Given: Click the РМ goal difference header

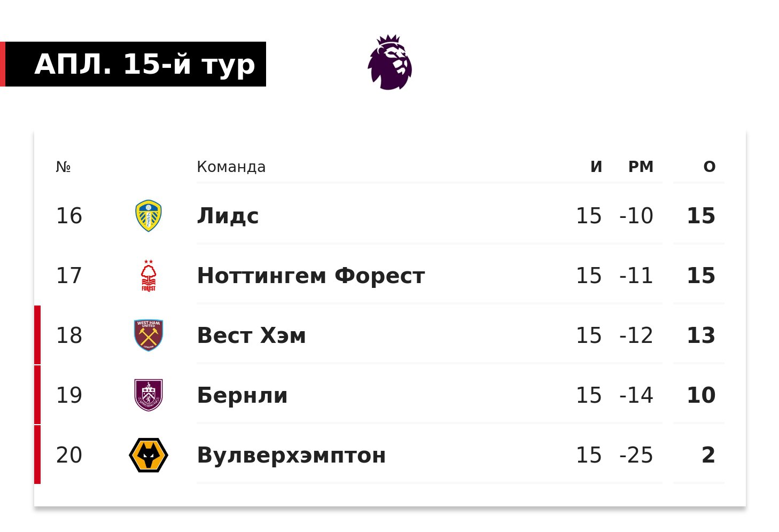Looking at the screenshot, I should 641,167.
